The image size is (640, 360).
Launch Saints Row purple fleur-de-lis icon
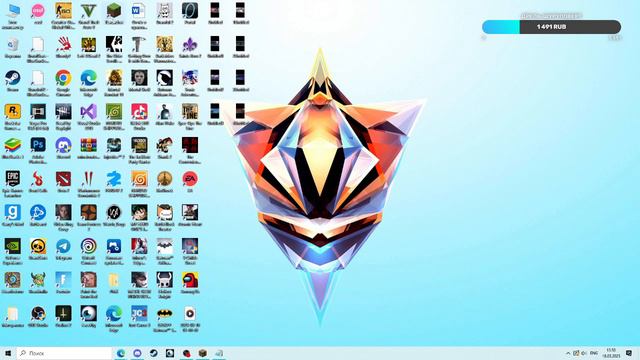click(x=190, y=44)
